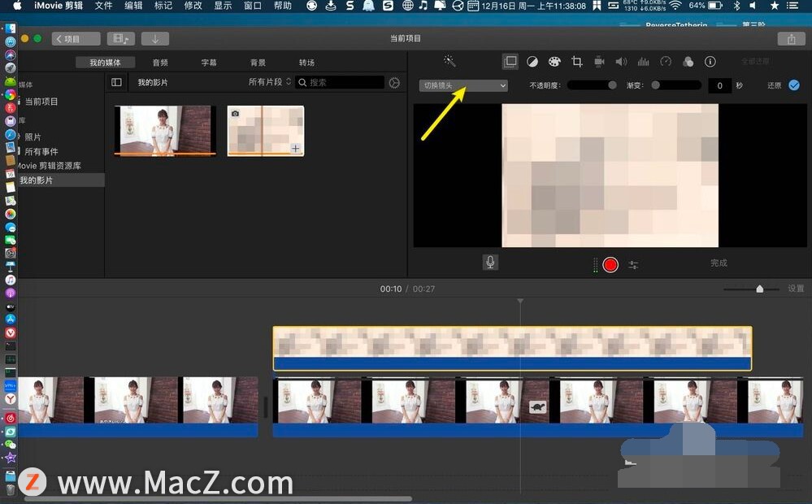Open the Apple menu

[x=17, y=6]
